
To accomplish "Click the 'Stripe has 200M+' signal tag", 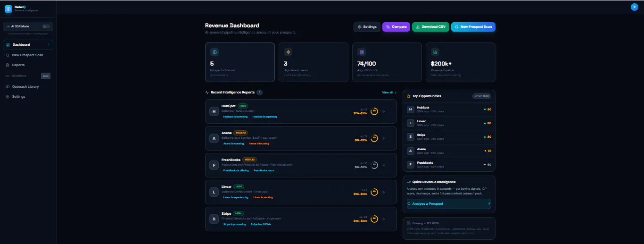I will (261, 224).
